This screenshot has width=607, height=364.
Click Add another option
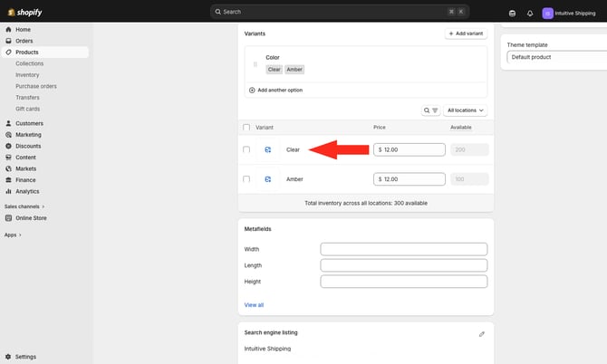pyautogui.click(x=276, y=91)
